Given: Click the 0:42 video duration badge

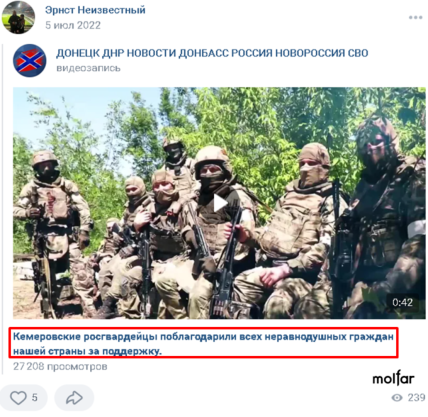Looking at the screenshot, I should coord(402,302).
